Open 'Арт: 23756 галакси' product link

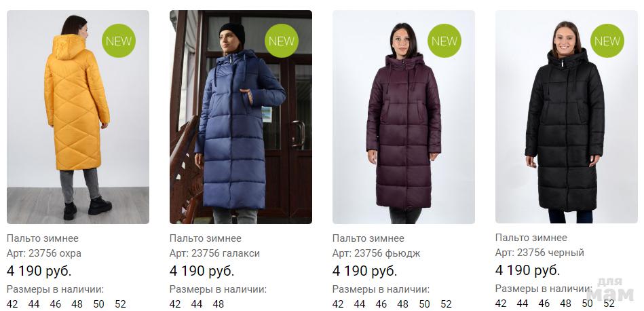coord(215,253)
